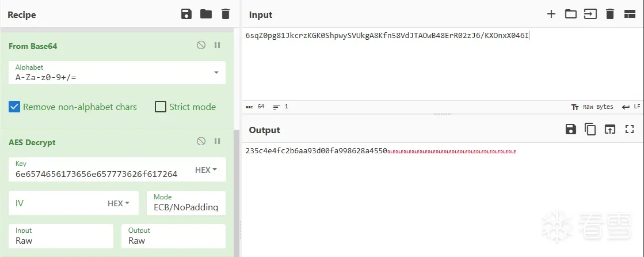Maximise the output pane
Viewport: 644px width, 257px height.
[629, 130]
